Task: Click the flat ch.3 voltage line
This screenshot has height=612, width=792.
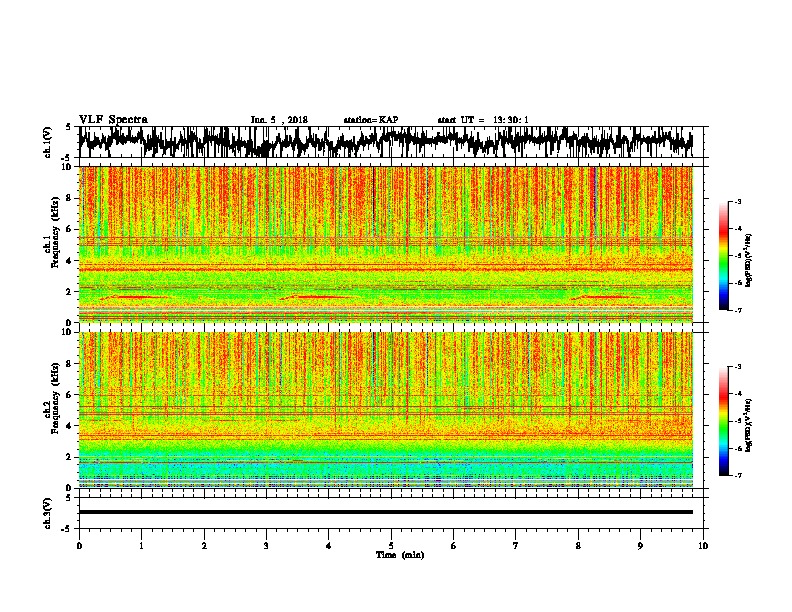Action: [x=386, y=512]
